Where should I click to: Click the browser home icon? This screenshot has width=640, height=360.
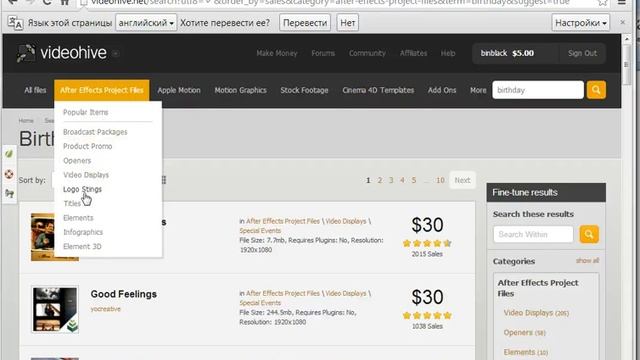[x=64, y=2]
